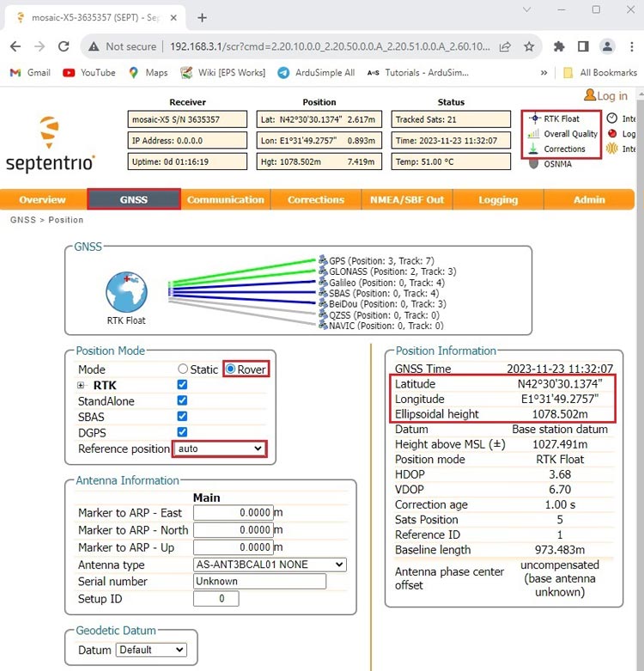Click the address bar URL
This screenshot has width=644, height=671.
[x=330, y=46]
